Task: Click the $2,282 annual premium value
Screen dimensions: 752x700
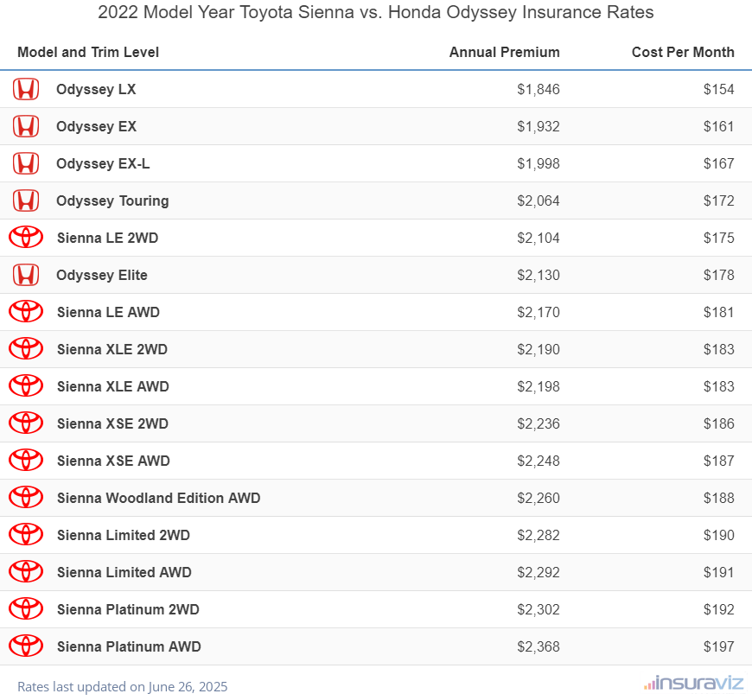Action: 539,535
